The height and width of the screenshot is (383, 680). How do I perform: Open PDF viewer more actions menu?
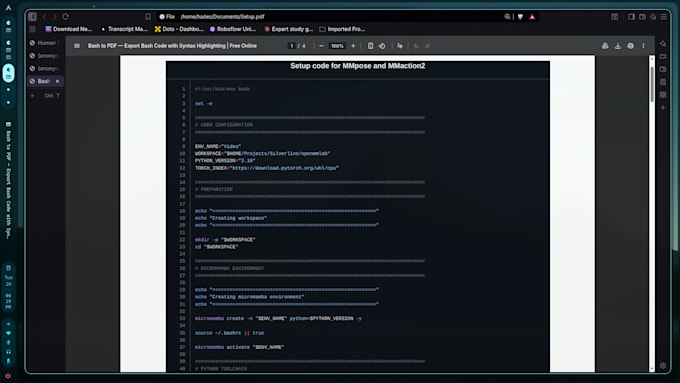[644, 46]
